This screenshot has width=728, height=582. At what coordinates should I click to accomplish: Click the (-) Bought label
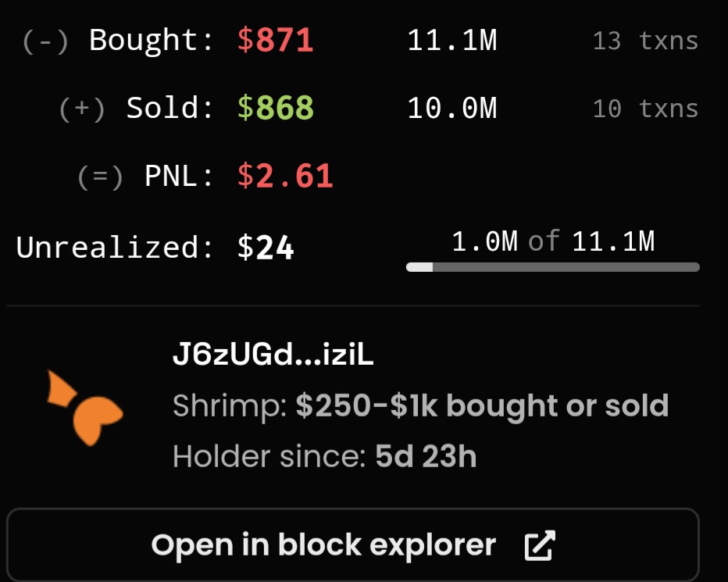point(117,41)
